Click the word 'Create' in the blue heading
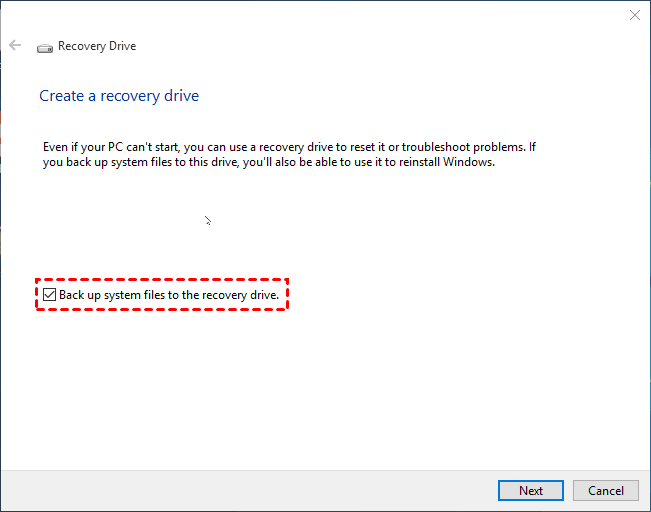Image resolution: width=651 pixels, height=512 pixels. pyautogui.click(x=59, y=96)
